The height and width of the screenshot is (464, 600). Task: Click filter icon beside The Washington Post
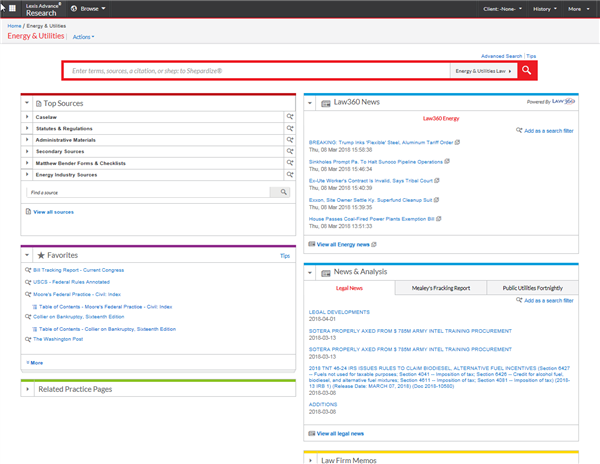point(28,339)
